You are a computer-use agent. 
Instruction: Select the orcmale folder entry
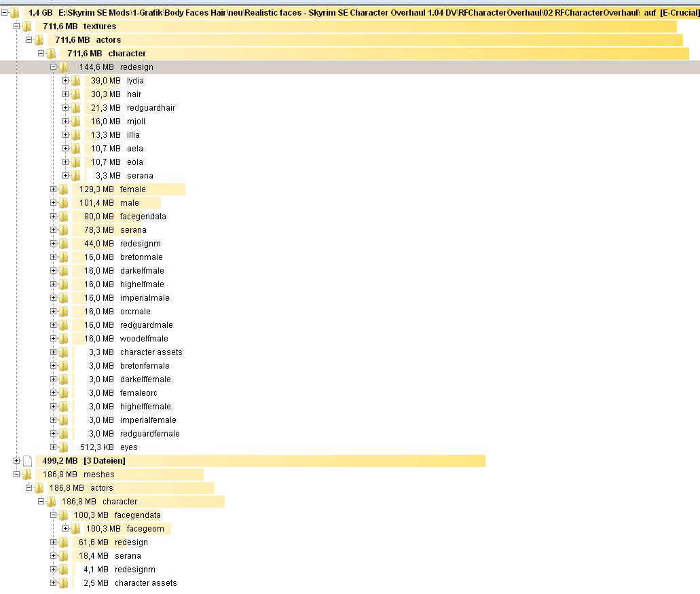[135, 312]
